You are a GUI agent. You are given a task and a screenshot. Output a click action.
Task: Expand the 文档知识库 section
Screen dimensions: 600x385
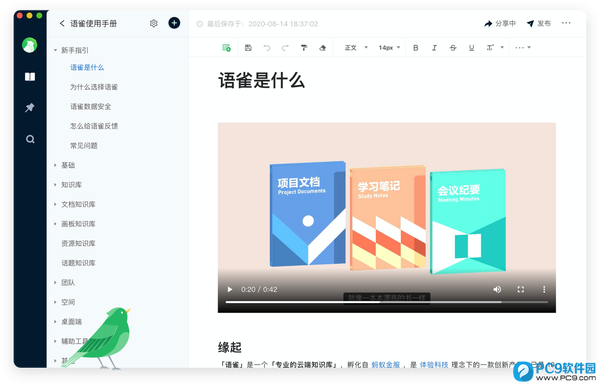55,204
